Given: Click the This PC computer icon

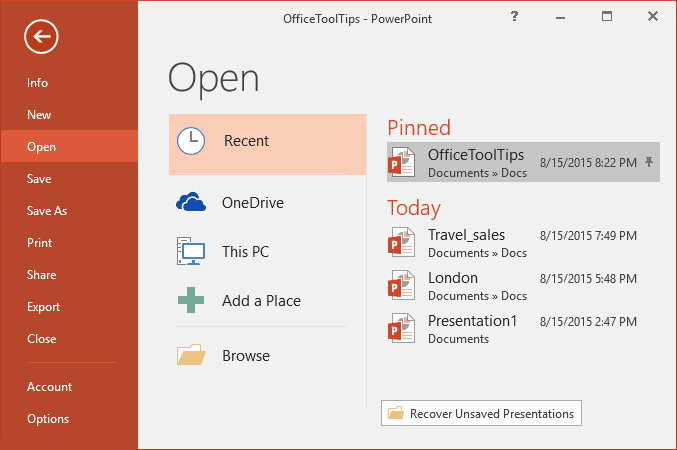Looking at the screenshot, I should pos(190,251).
